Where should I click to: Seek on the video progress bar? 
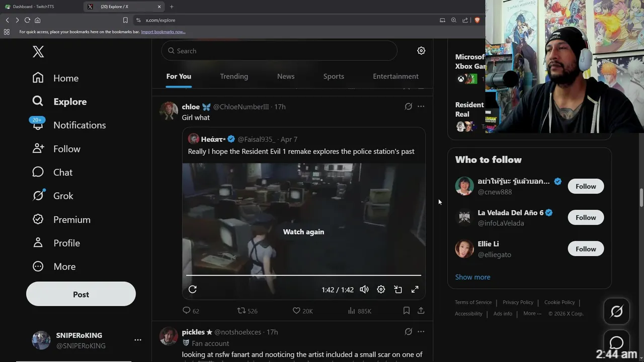pyautogui.click(x=303, y=275)
